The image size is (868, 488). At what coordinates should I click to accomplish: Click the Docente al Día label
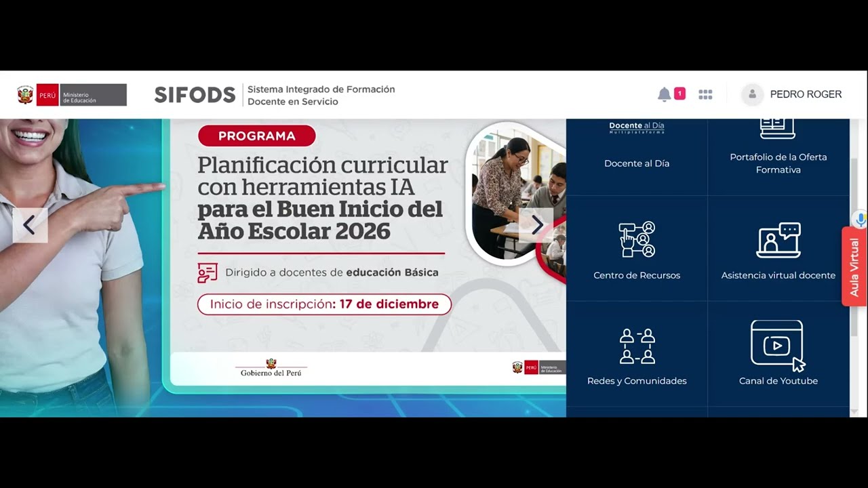coord(637,163)
